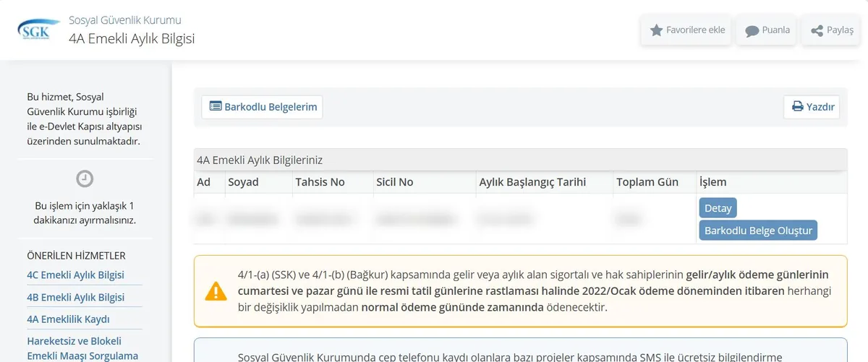Image resolution: width=868 pixels, height=362 pixels.
Task: Click the SGK logo
Action: tap(38, 30)
